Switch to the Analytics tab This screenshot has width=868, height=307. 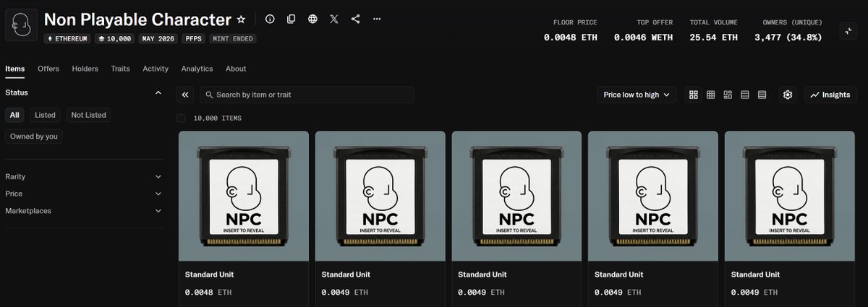(x=197, y=69)
